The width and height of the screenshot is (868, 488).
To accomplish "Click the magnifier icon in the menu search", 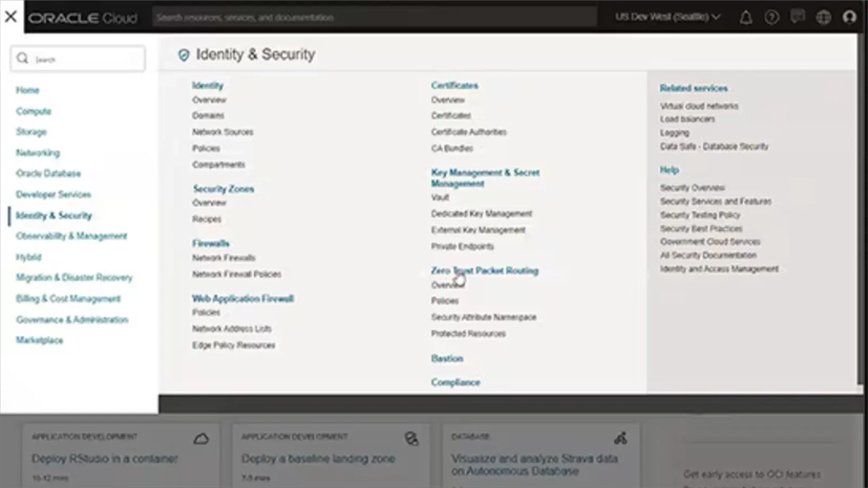I will tap(23, 58).
